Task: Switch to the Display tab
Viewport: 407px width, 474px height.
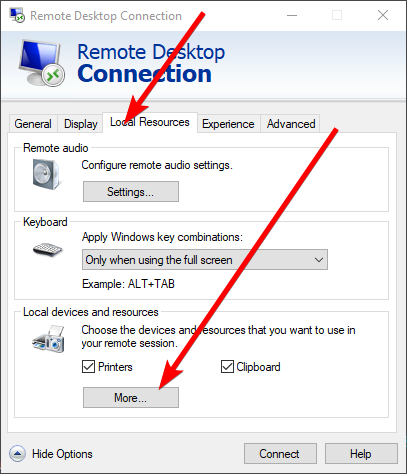Action: (x=80, y=124)
